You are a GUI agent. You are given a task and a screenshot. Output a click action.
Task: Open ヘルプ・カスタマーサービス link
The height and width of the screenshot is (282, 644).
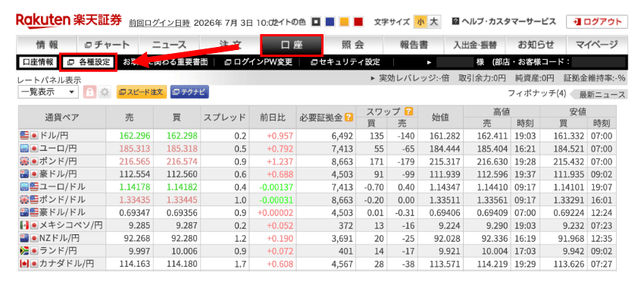coord(504,21)
